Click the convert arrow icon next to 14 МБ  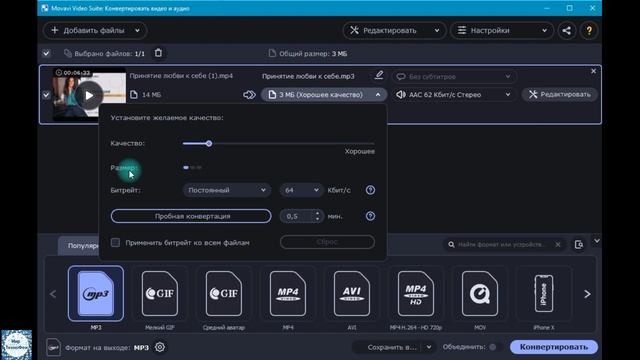249,95
